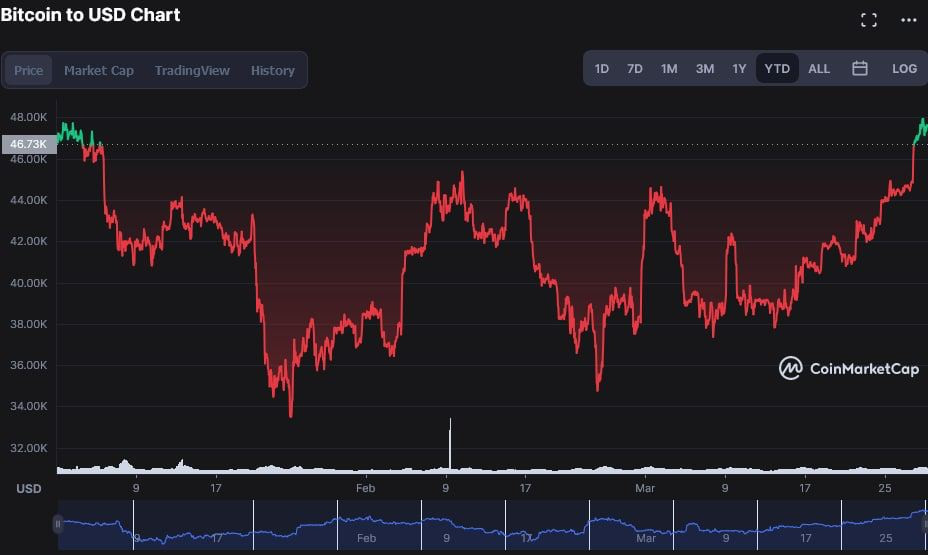
Task: Open the fullscreen chart view icon
Action: [x=868, y=20]
